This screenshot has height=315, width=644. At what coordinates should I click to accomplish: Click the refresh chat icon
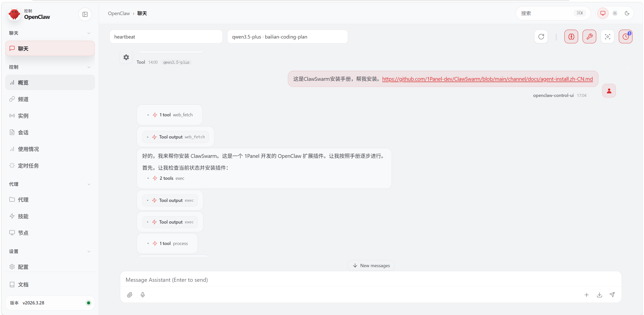click(541, 37)
